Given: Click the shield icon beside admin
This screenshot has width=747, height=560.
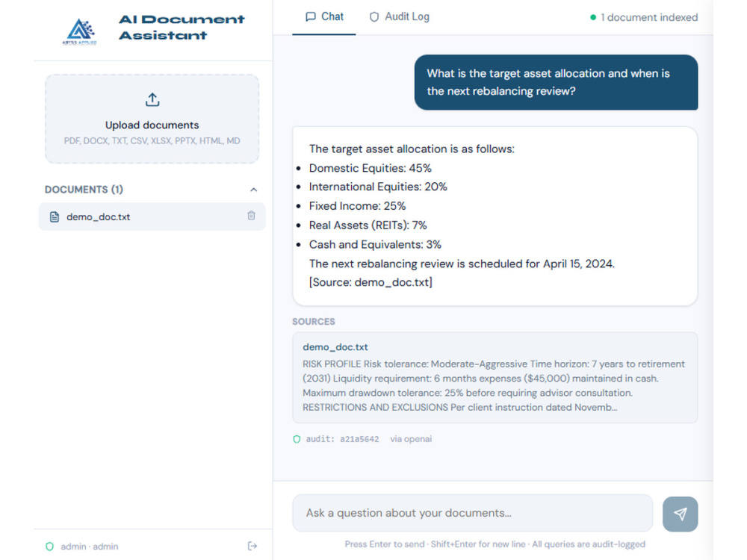Looking at the screenshot, I should [49, 547].
